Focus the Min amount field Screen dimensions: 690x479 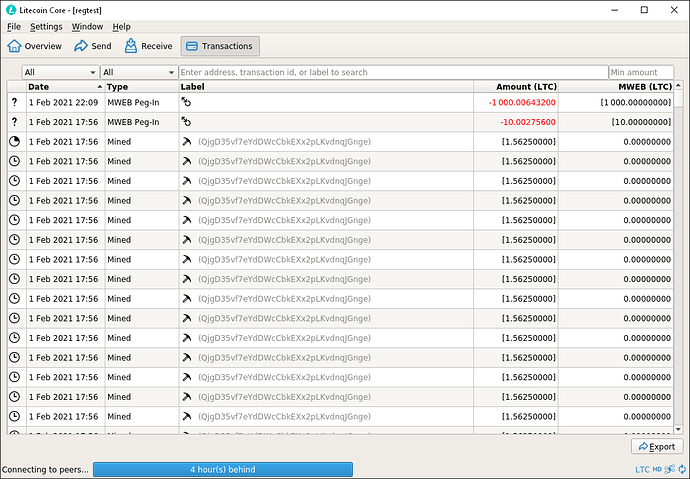pos(641,72)
